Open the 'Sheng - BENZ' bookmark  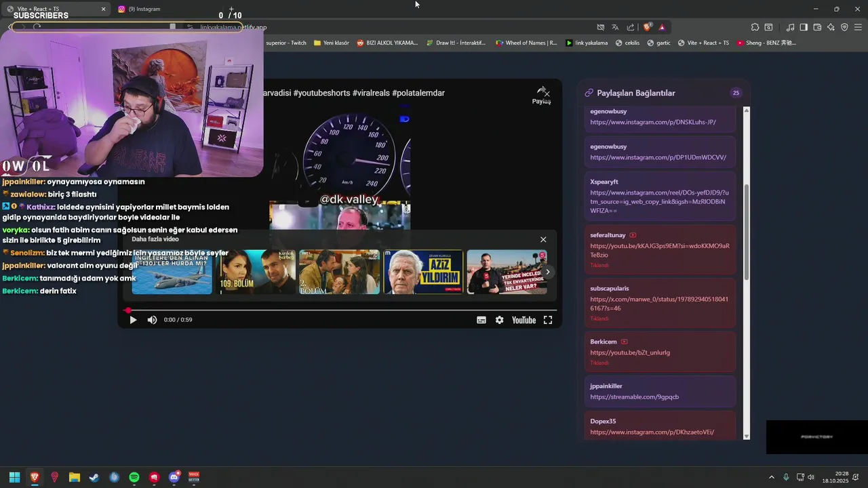(x=766, y=43)
